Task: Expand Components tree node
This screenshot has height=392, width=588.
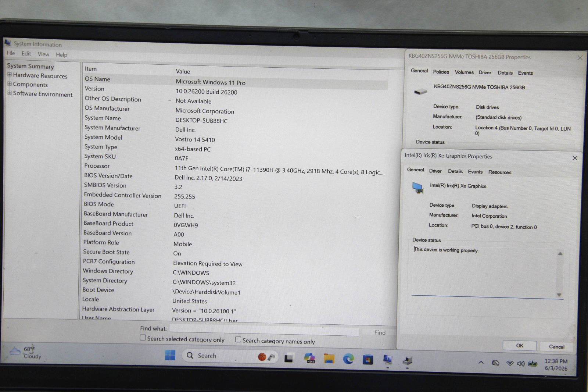Action: pyautogui.click(x=10, y=84)
